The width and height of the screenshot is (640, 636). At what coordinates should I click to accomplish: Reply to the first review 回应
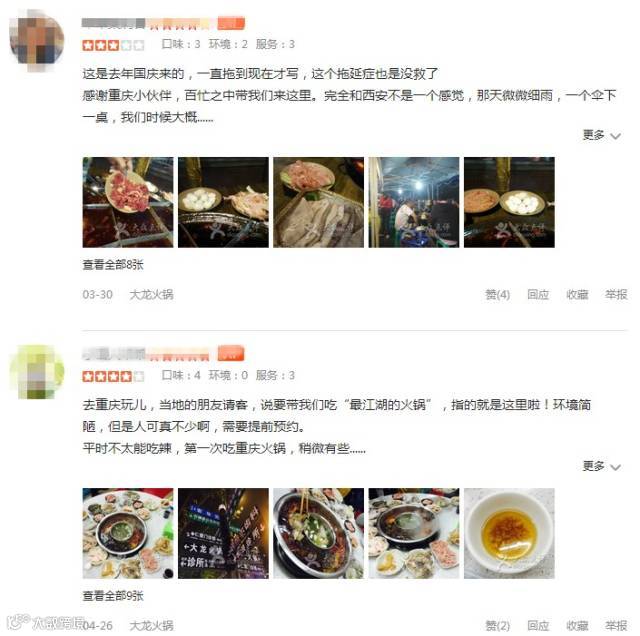click(x=538, y=294)
